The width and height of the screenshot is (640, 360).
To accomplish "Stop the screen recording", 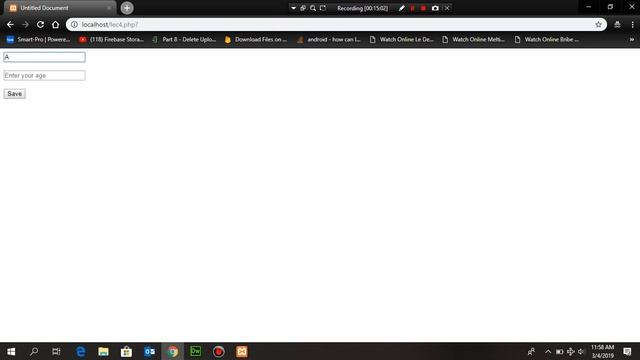I will (423, 8).
